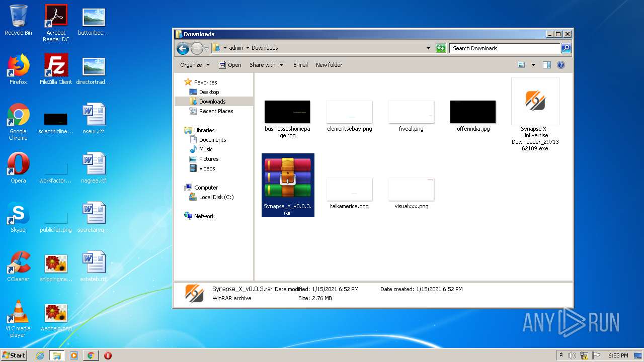Select fiveal.png file

[411, 116]
